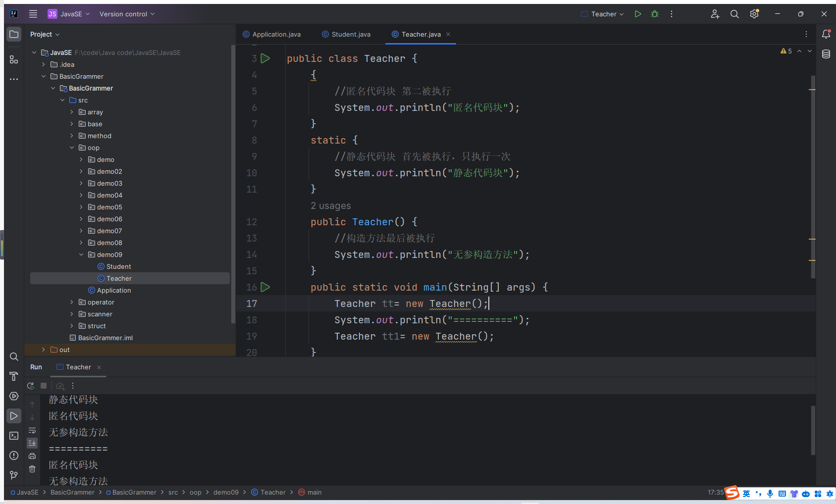The height and width of the screenshot is (504, 836).
Task: Open the Terminal tool window
Action: [x=14, y=436]
